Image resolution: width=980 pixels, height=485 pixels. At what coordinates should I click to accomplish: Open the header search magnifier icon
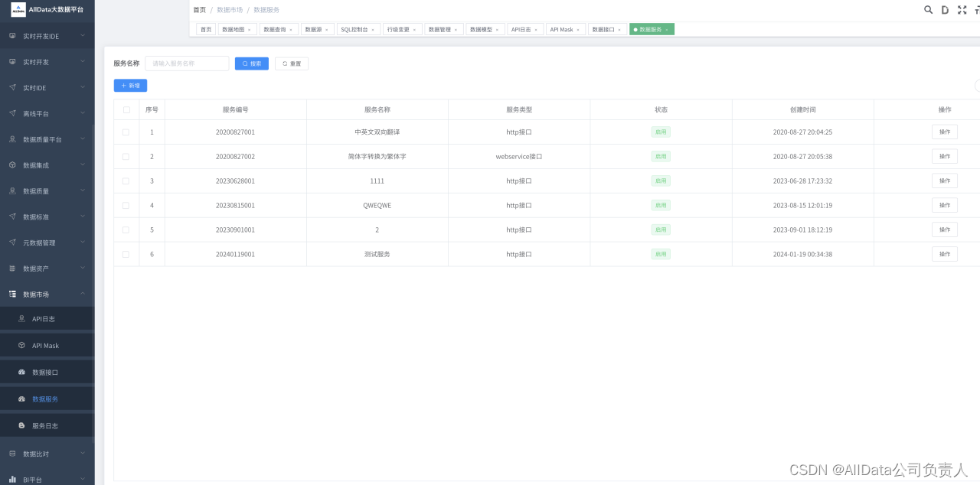point(928,10)
